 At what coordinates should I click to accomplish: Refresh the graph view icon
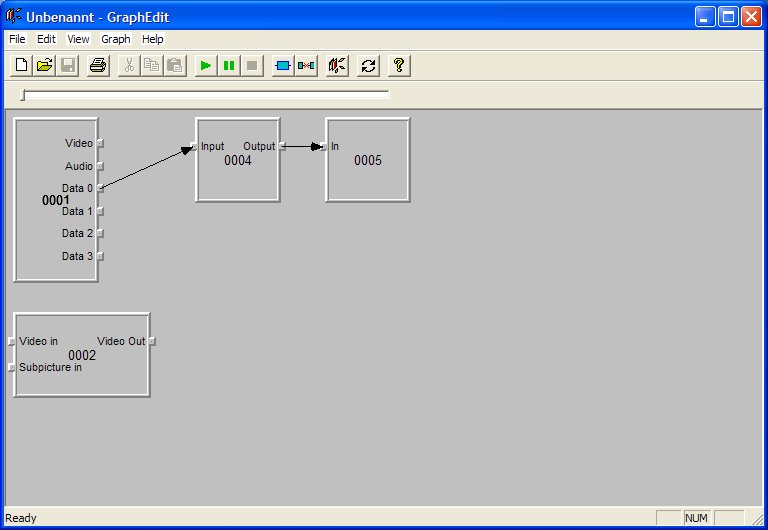[x=368, y=65]
